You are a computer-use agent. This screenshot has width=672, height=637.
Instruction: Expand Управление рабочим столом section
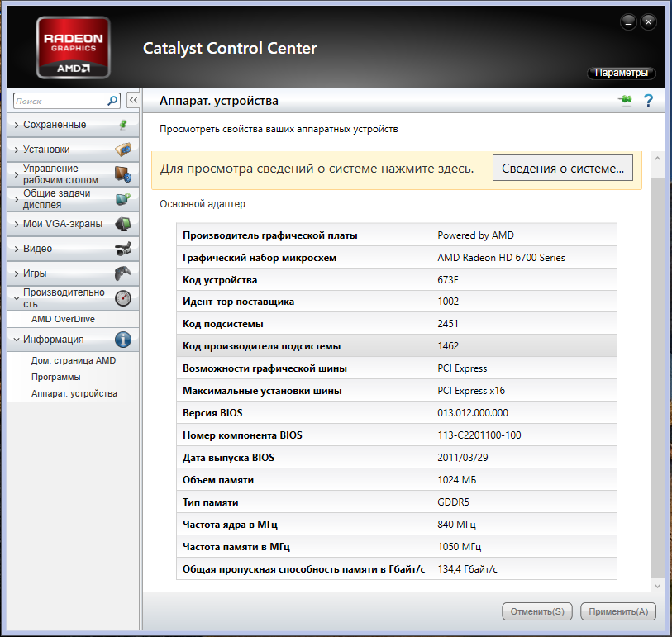point(17,174)
